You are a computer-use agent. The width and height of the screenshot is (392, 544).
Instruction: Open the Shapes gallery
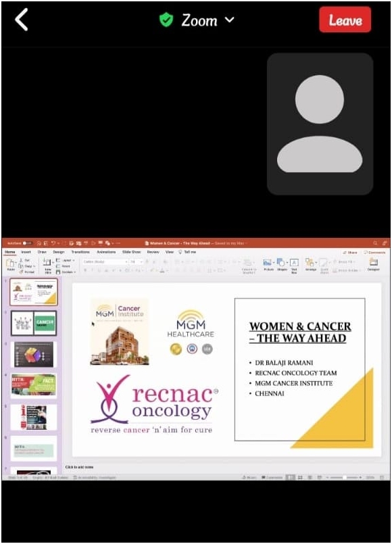coord(282,264)
